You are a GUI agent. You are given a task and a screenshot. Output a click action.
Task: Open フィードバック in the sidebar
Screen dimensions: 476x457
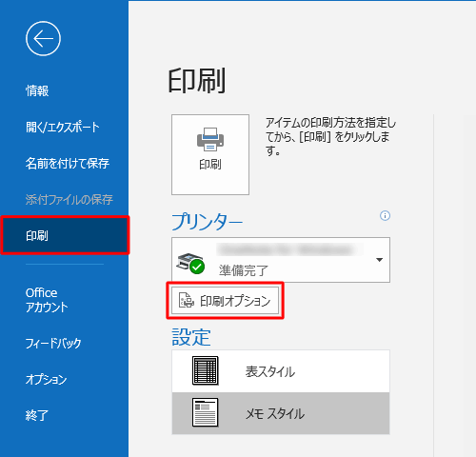53,344
